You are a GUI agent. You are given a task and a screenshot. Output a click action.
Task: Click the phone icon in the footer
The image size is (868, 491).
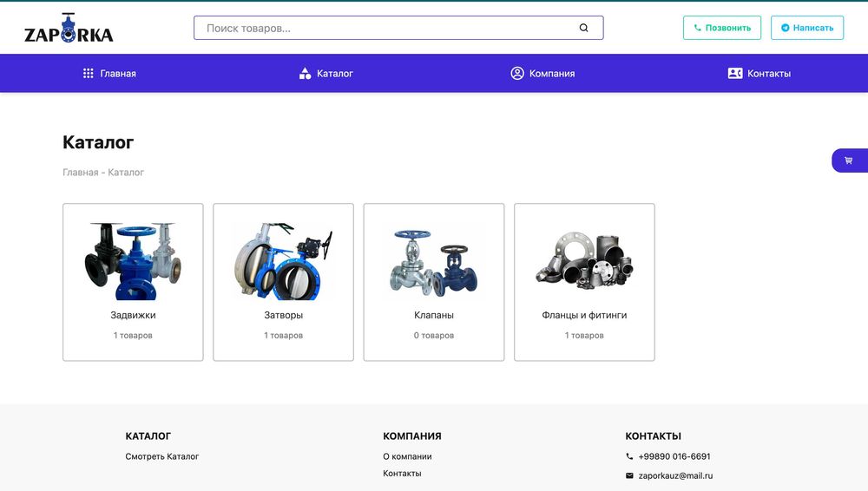[629, 456]
